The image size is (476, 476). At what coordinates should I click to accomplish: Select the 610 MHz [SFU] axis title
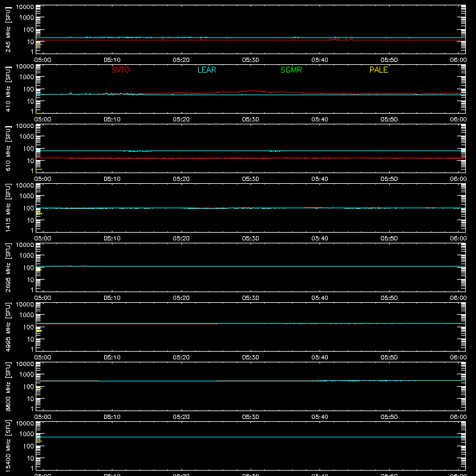click(8, 148)
